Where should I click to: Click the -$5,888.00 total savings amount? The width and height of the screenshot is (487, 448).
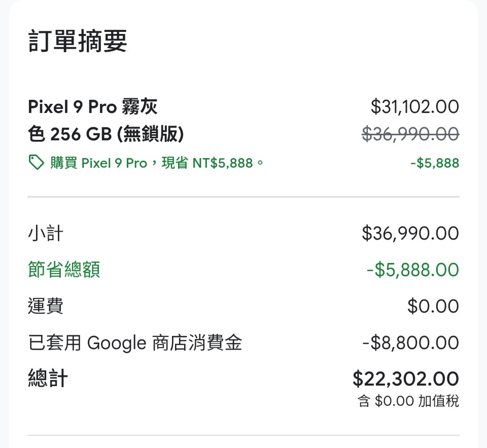coord(413,270)
